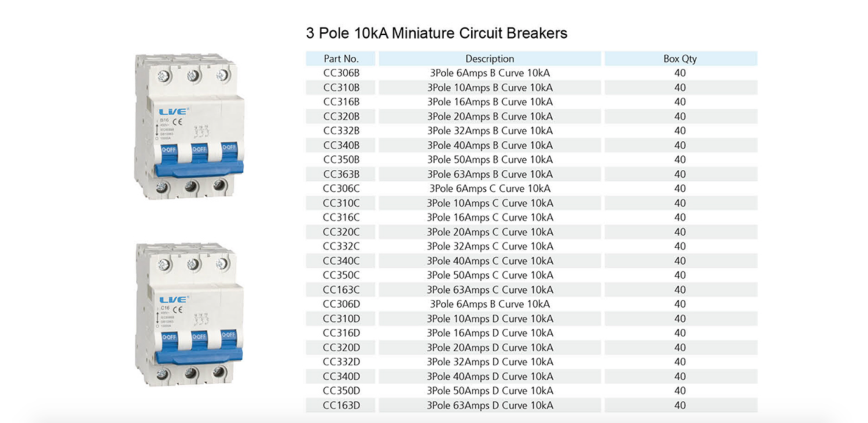Screen dimensions: 868x423
Task: Click the CE mark on top breaker
Action: coord(178,122)
